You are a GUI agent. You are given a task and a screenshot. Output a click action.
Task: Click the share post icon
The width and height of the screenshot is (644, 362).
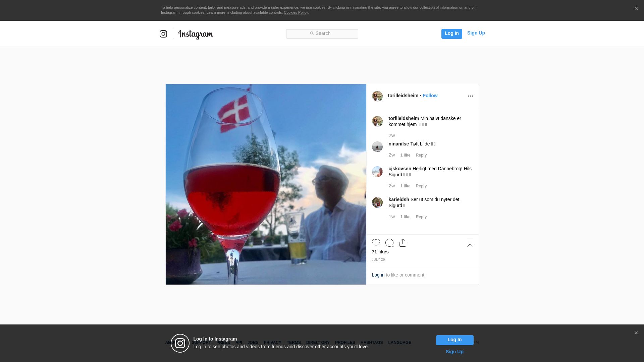403,243
